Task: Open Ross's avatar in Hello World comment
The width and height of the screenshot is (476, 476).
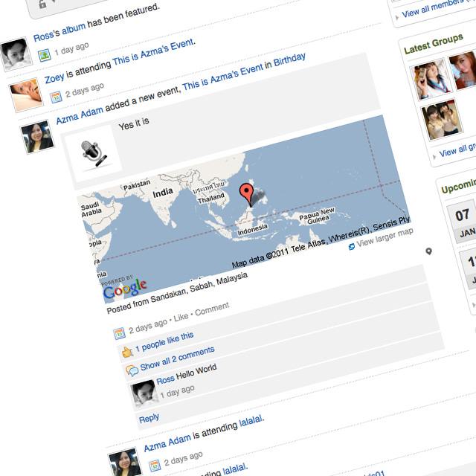Action: pos(144,393)
